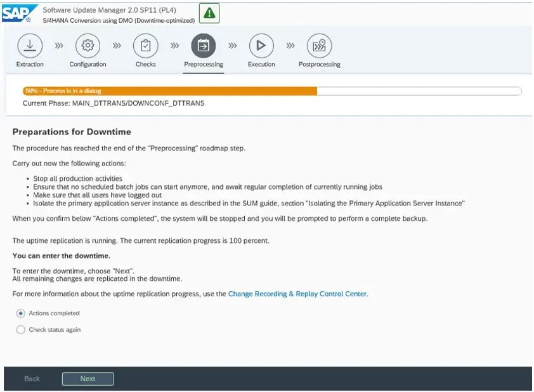
Task: Click the Stop all production activities bullet
Action: 77,178
